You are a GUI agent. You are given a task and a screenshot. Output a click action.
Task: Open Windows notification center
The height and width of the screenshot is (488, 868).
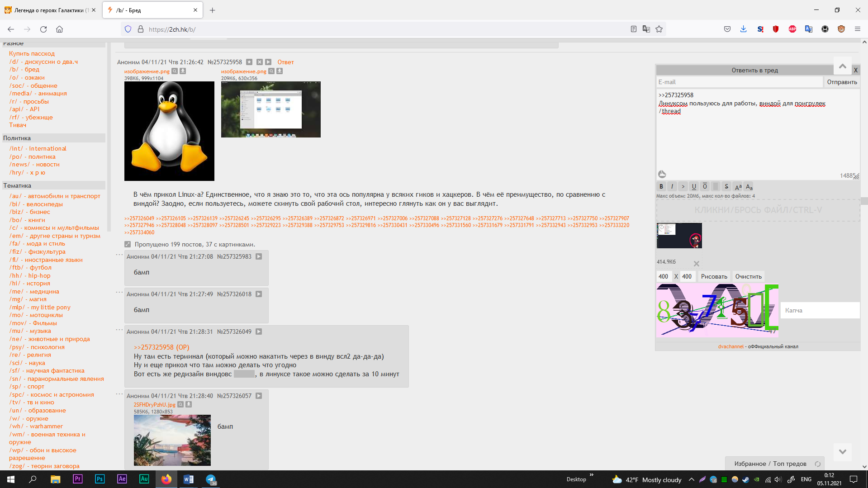[854, 479]
